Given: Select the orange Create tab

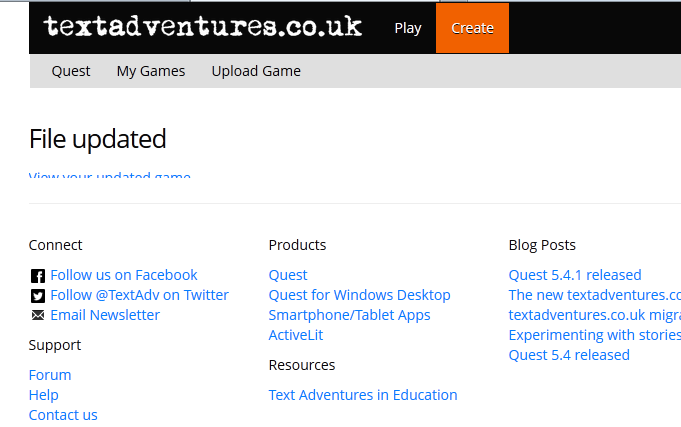Looking at the screenshot, I should click(472, 28).
